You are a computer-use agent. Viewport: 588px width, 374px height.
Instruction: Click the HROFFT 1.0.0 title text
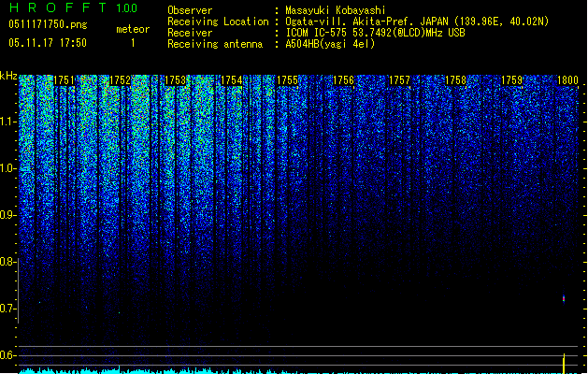[x=73, y=7]
